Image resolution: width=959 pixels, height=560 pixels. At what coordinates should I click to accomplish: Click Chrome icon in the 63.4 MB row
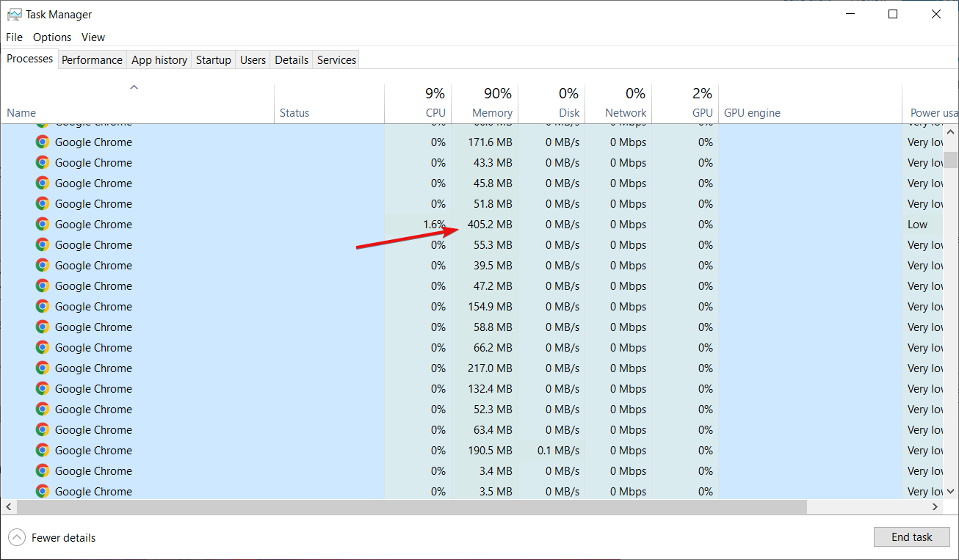[x=43, y=430]
